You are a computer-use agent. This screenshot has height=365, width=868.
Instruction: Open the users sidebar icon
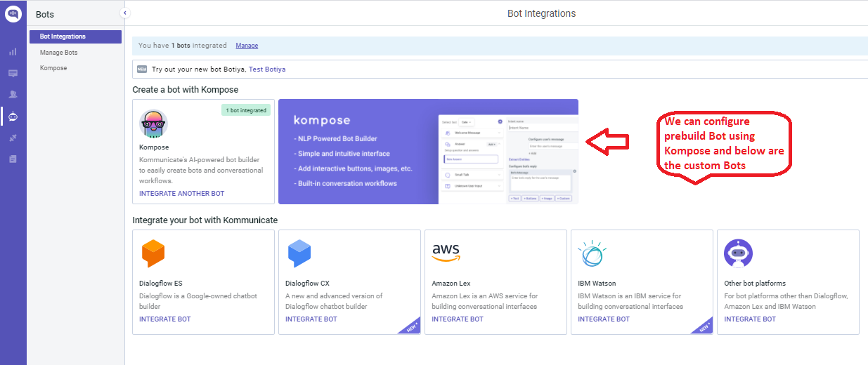pos(13,94)
